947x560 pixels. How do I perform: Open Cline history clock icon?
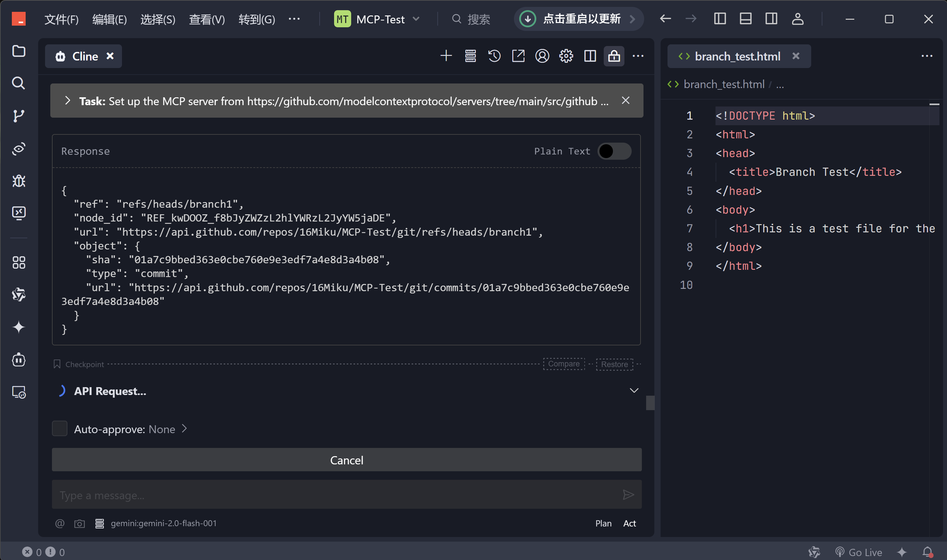[x=494, y=56]
